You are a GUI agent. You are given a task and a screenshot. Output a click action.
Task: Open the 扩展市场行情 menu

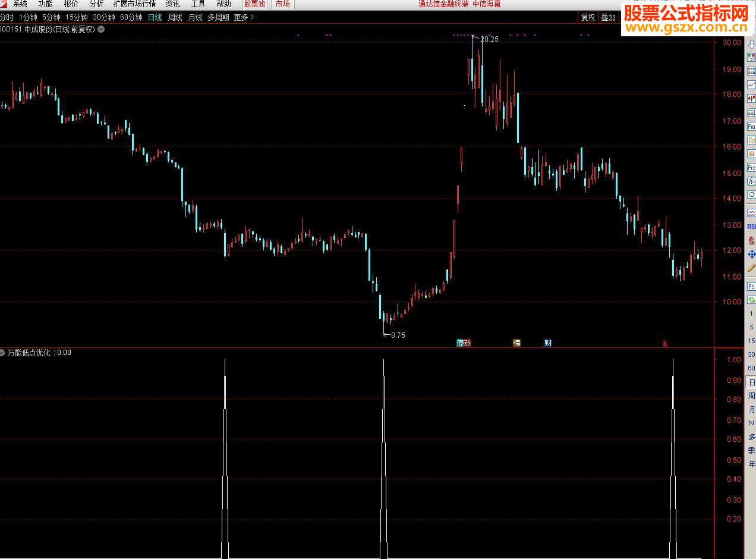[135, 4]
